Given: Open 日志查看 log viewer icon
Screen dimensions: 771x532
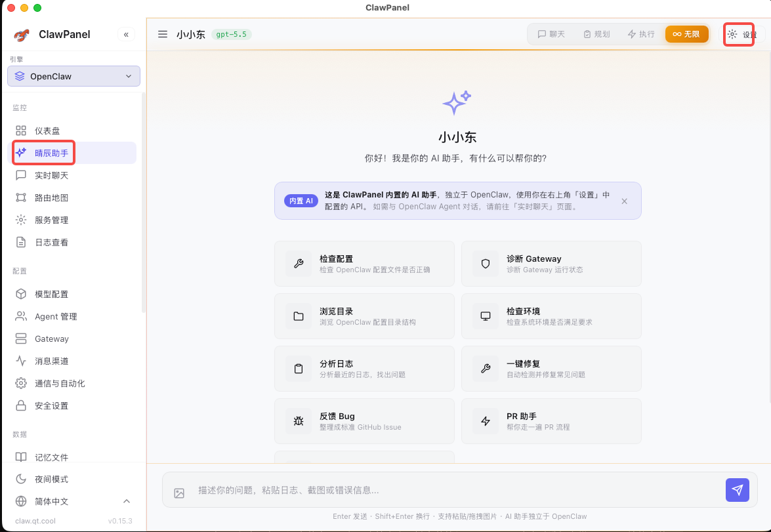Looking at the screenshot, I should tap(20, 243).
